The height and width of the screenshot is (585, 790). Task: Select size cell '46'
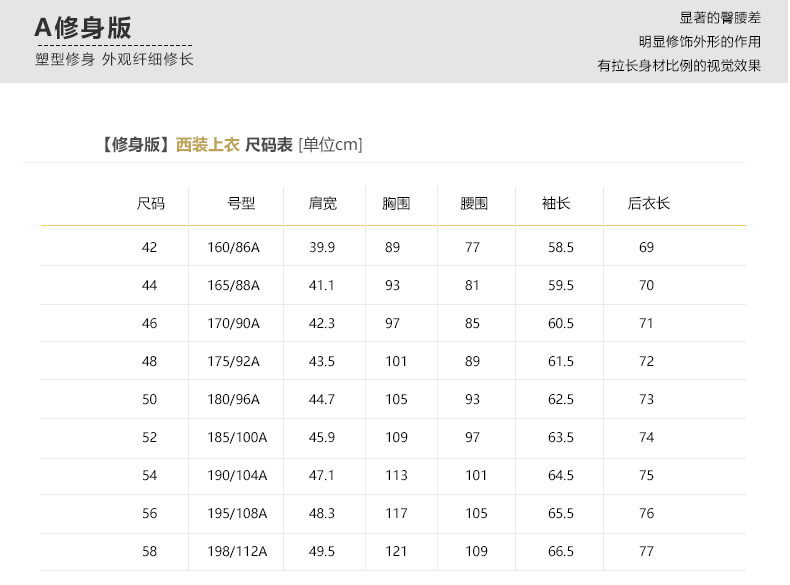150,323
